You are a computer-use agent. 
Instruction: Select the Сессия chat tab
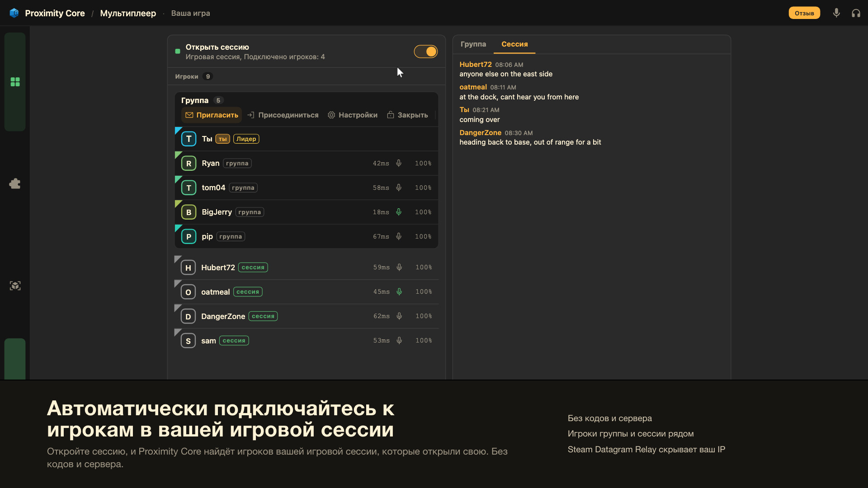514,44
